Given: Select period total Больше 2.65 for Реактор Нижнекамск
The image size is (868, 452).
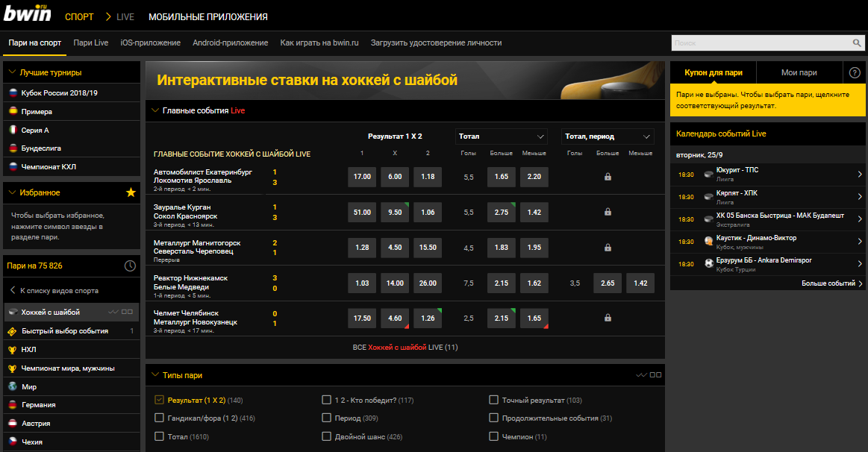Looking at the screenshot, I should (x=608, y=283).
